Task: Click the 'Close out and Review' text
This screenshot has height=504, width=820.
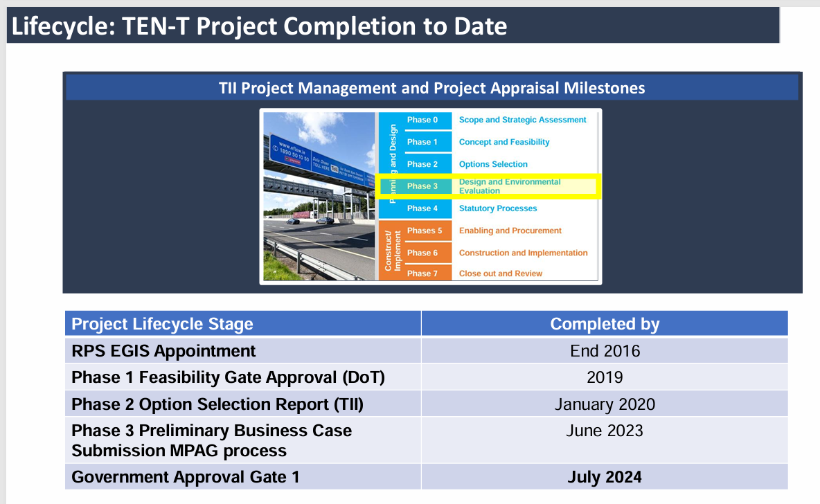Action: (x=501, y=273)
